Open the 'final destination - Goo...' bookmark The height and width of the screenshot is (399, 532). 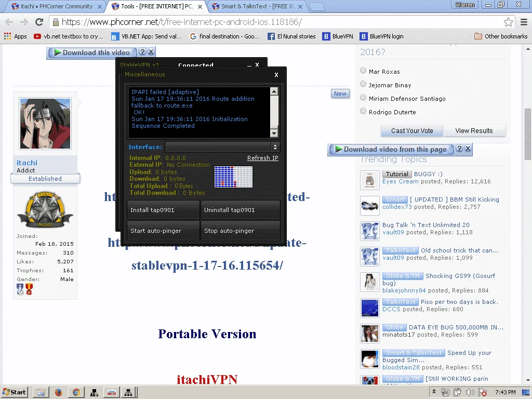click(224, 36)
